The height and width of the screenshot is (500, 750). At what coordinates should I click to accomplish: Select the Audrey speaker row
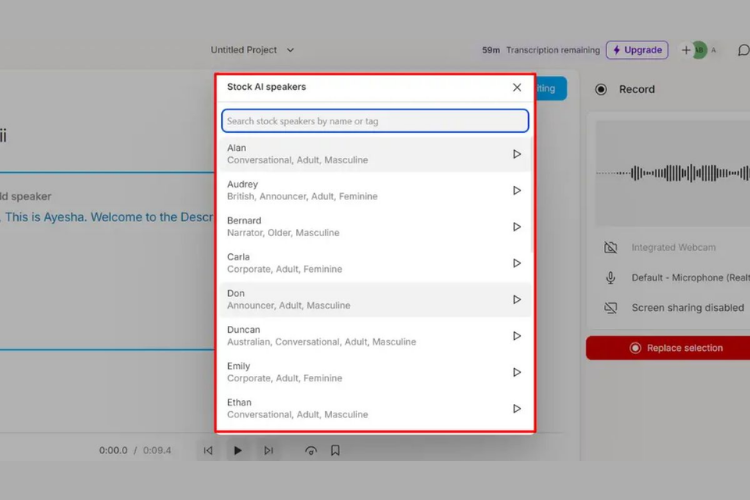coord(375,190)
